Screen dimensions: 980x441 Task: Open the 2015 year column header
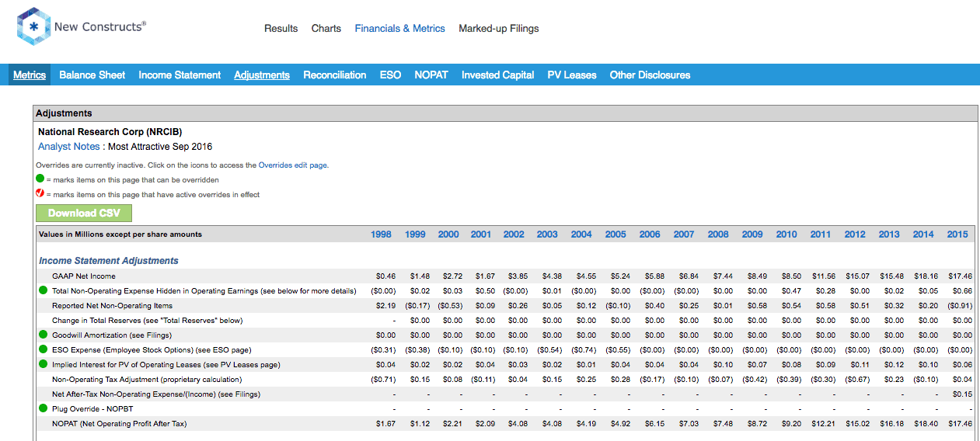point(957,234)
